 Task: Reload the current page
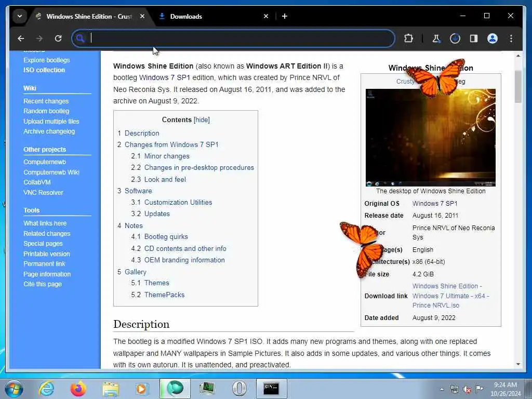[58, 38]
